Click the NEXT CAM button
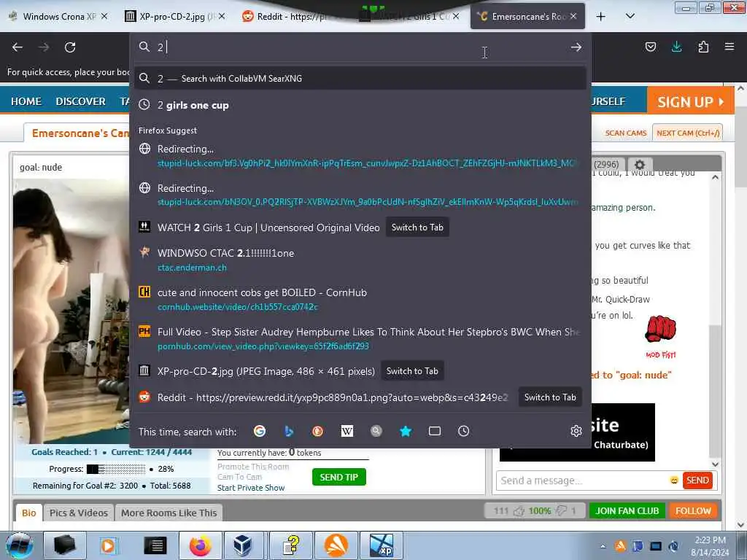Image resolution: width=747 pixels, height=560 pixels. [687, 133]
